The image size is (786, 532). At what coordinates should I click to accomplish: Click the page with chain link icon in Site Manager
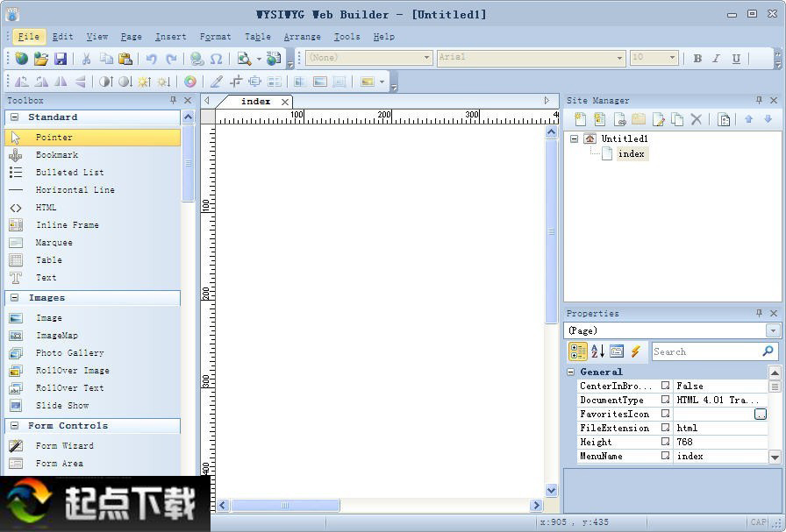tap(619, 119)
